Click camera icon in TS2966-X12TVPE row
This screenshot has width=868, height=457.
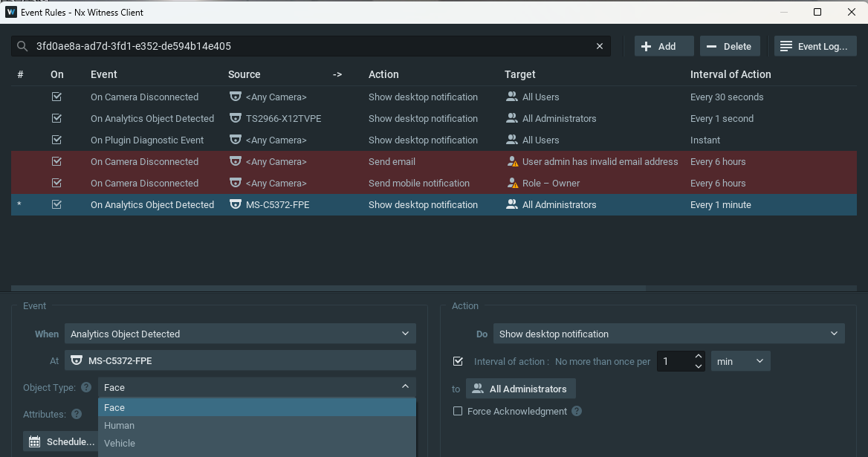click(x=236, y=118)
